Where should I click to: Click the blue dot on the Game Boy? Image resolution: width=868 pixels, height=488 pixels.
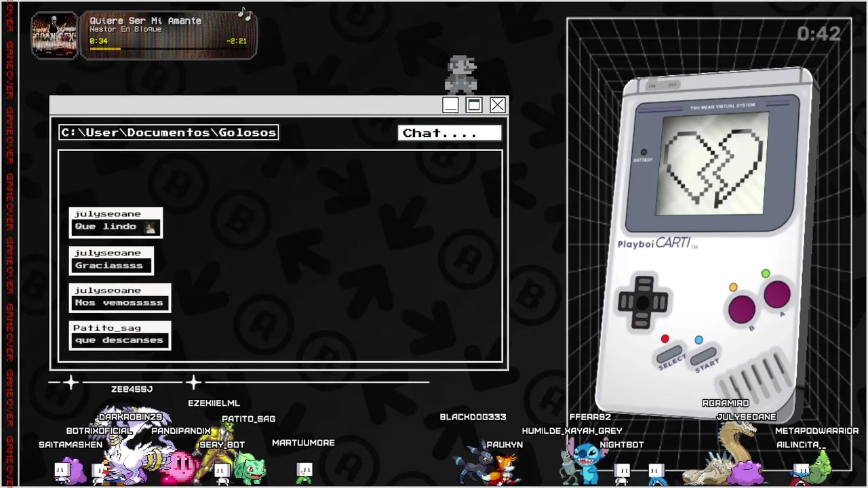[x=698, y=340]
